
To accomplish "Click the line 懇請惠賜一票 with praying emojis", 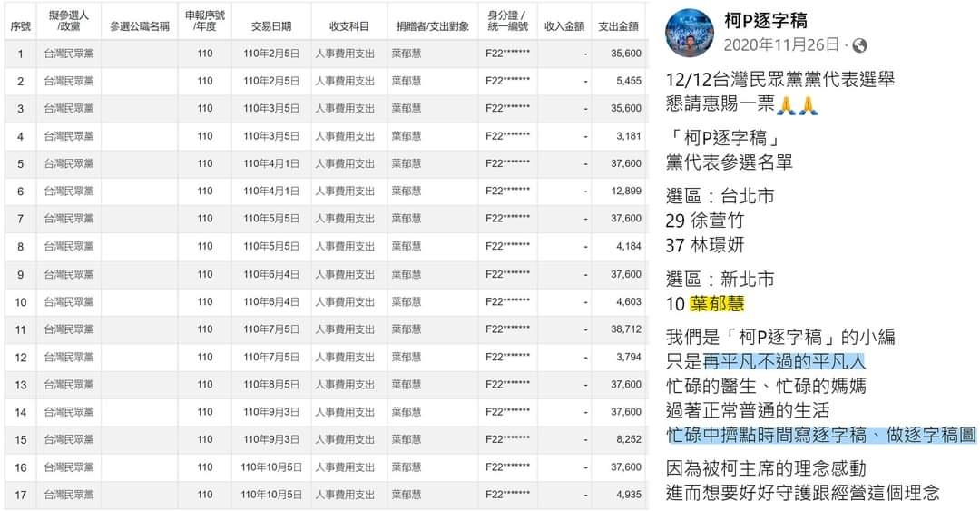I will tap(742, 103).
